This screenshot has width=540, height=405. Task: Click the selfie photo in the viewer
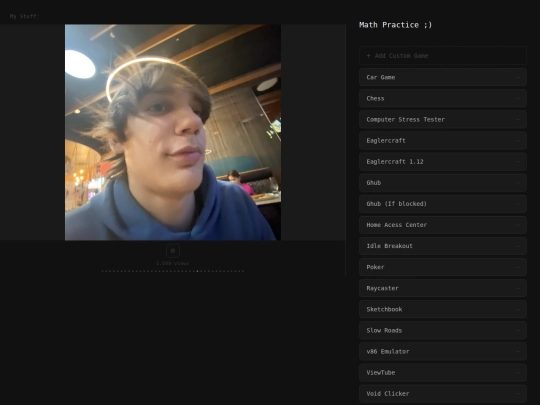pos(173,132)
